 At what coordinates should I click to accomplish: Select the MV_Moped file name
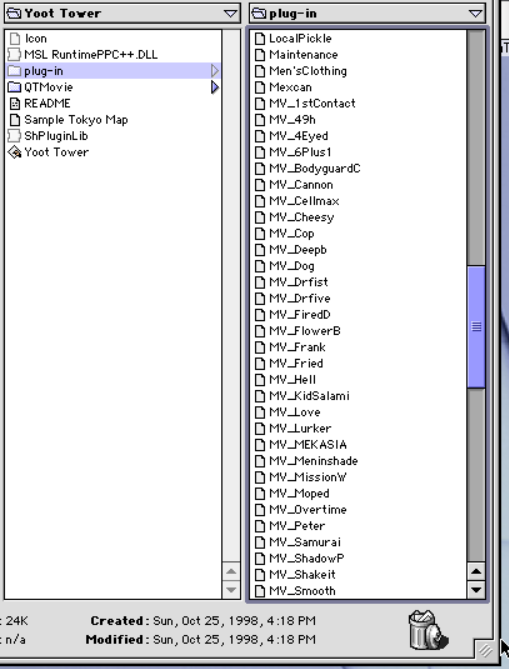click(300, 494)
